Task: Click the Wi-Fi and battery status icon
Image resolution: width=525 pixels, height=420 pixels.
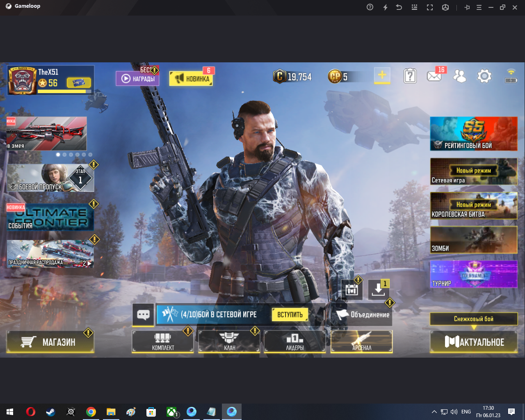Action: coord(511,76)
